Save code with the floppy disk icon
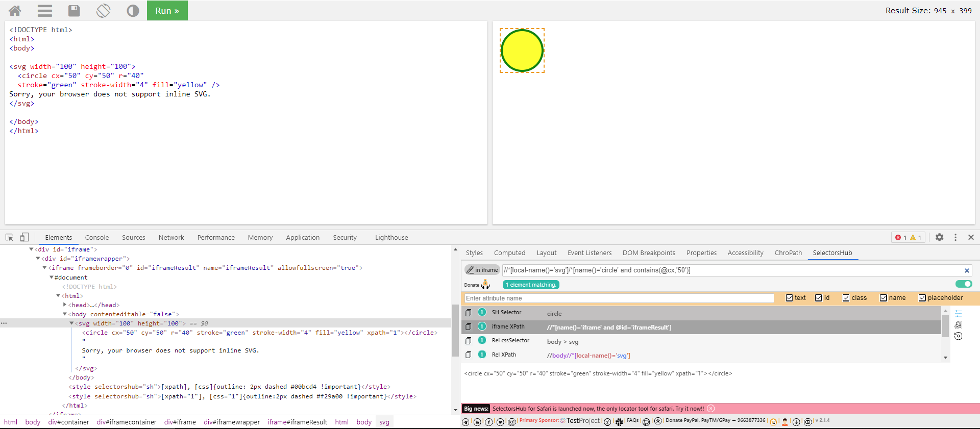Viewport: 980px width, 429px height. (x=74, y=11)
